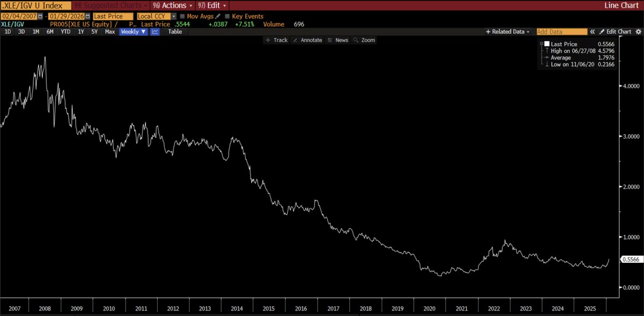Click the Last Price white legend swatch
This screenshot has width=644, height=316.
pyautogui.click(x=546, y=44)
